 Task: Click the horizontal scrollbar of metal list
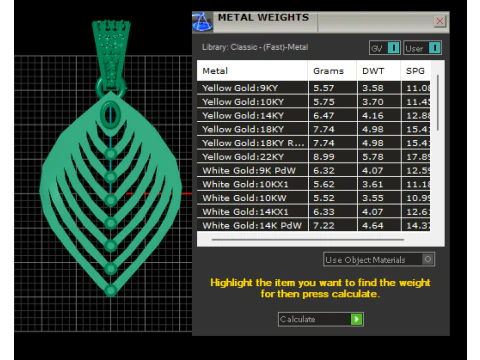308,239
